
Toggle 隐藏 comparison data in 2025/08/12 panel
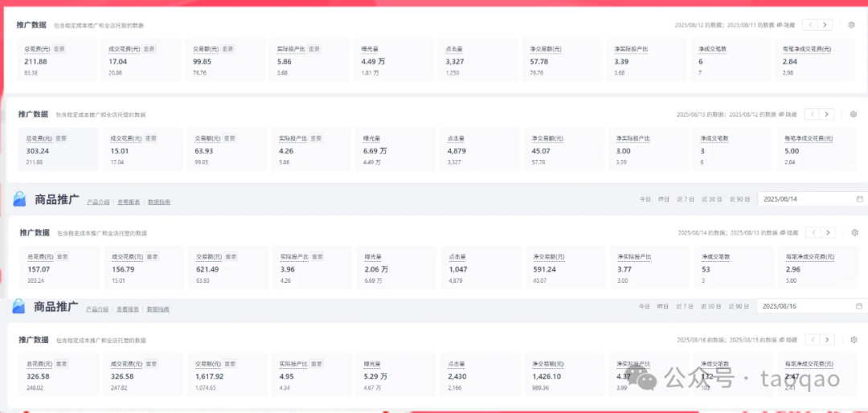(787, 25)
